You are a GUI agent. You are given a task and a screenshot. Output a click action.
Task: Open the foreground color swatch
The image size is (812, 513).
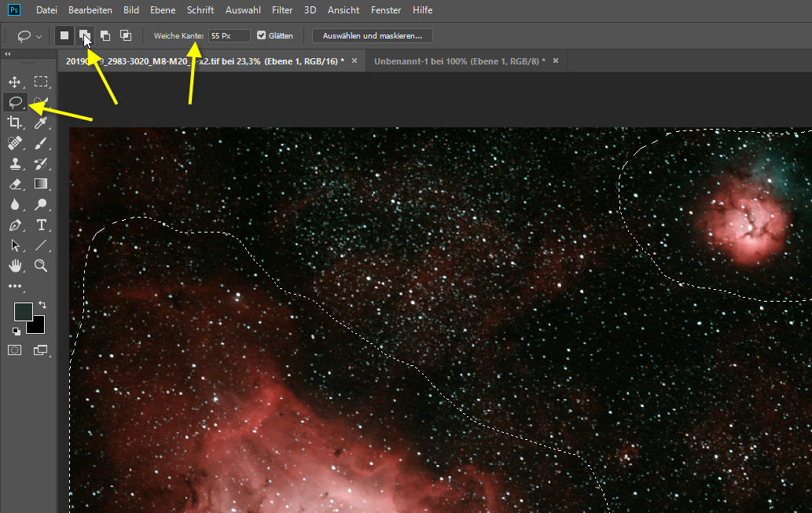(22, 312)
